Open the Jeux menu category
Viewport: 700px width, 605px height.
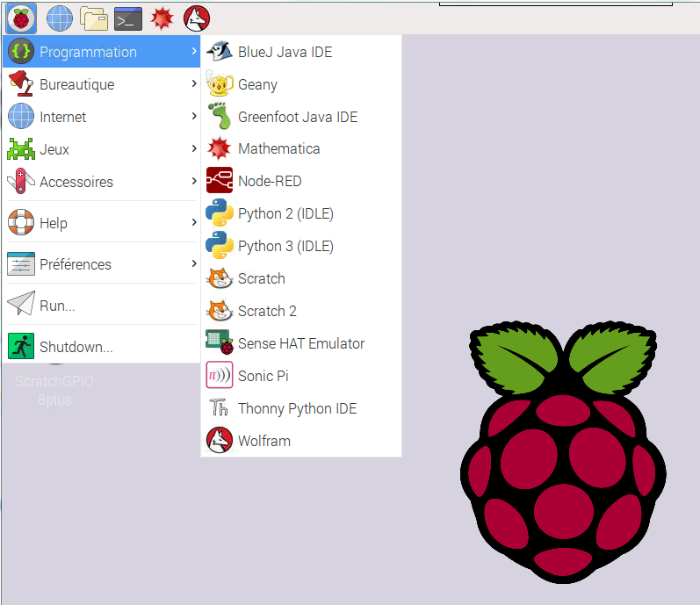coord(101,149)
